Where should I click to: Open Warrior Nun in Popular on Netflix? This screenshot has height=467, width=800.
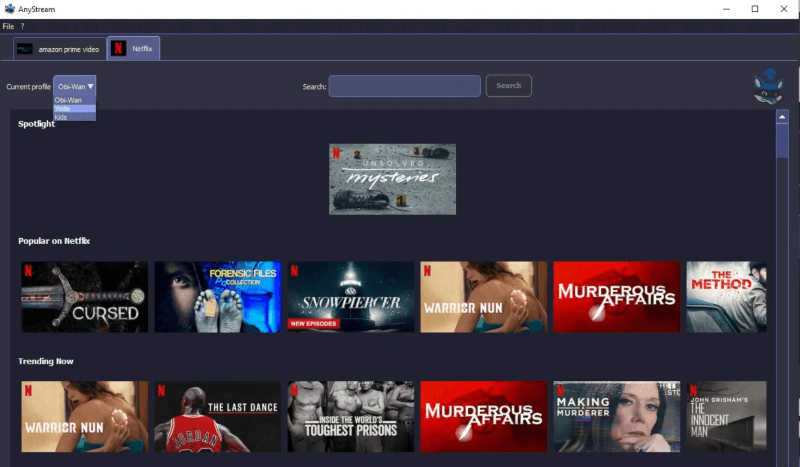tap(484, 297)
